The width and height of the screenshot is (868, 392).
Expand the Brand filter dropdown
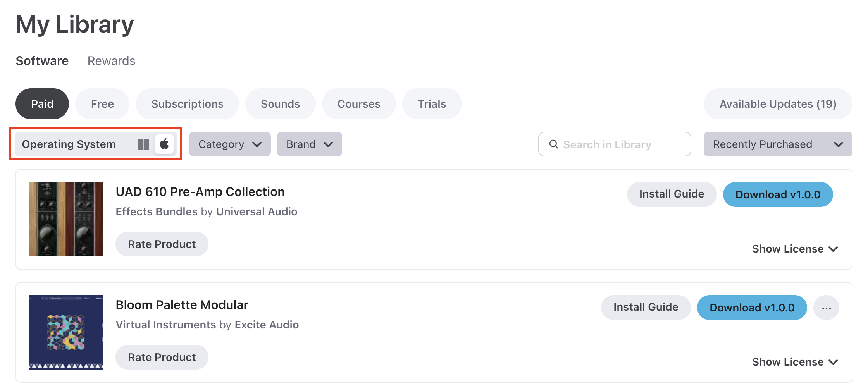[x=309, y=144]
